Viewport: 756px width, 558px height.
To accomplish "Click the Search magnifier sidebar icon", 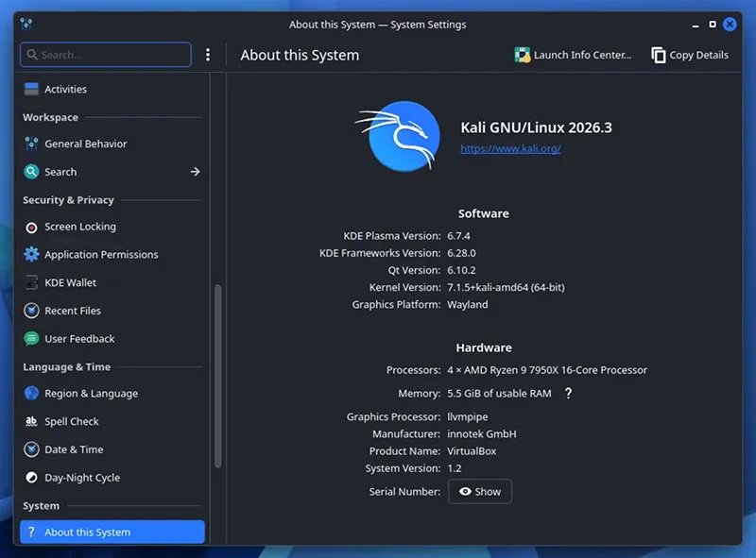I will (31, 172).
